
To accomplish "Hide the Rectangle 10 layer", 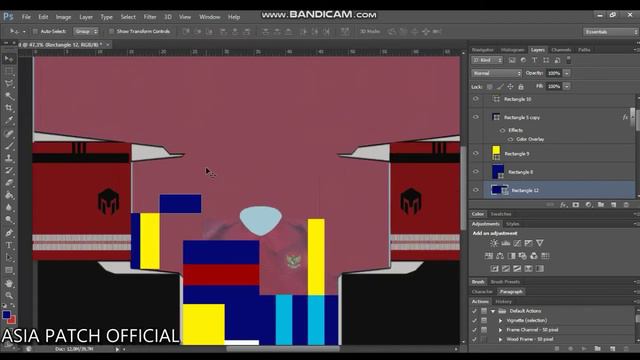I will pos(476,99).
